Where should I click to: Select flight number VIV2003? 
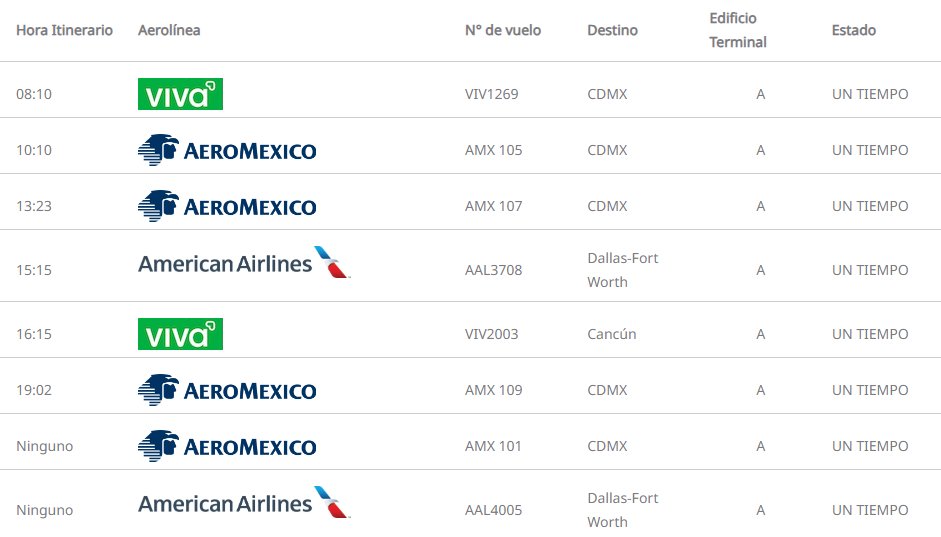pyautogui.click(x=492, y=334)
